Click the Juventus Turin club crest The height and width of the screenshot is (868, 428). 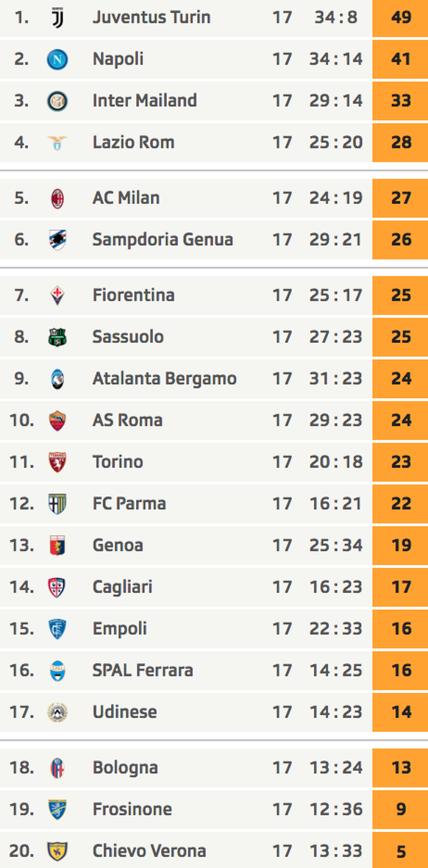57,18
